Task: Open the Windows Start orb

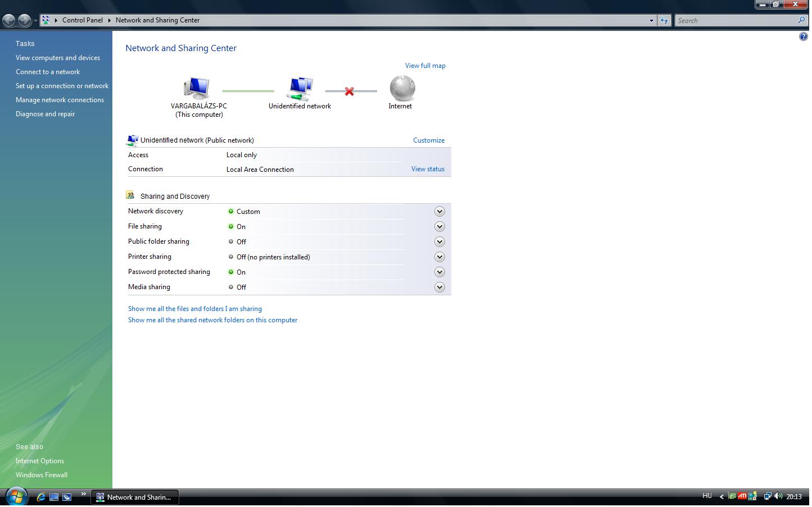Action: [16, 497]
